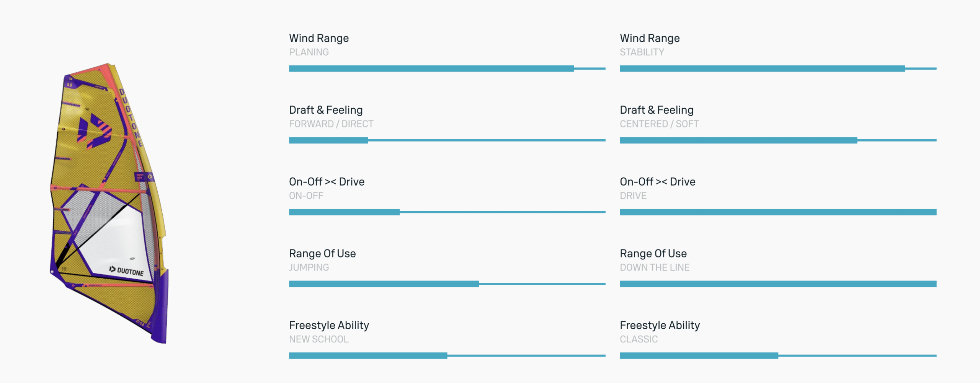Click the Wind Range Planing slider bar
The width and height of the screenshot is (980, 383).
pos(447,69)
